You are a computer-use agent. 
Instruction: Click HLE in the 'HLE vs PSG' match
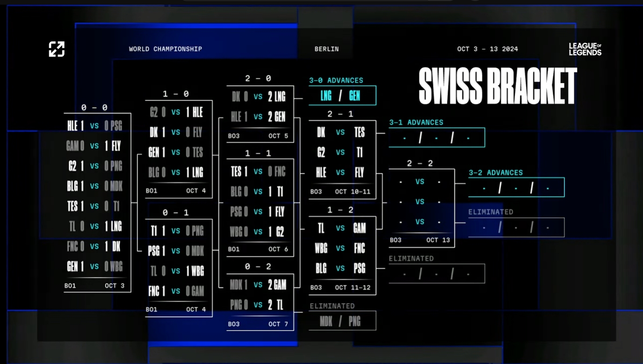click(72, 126)
